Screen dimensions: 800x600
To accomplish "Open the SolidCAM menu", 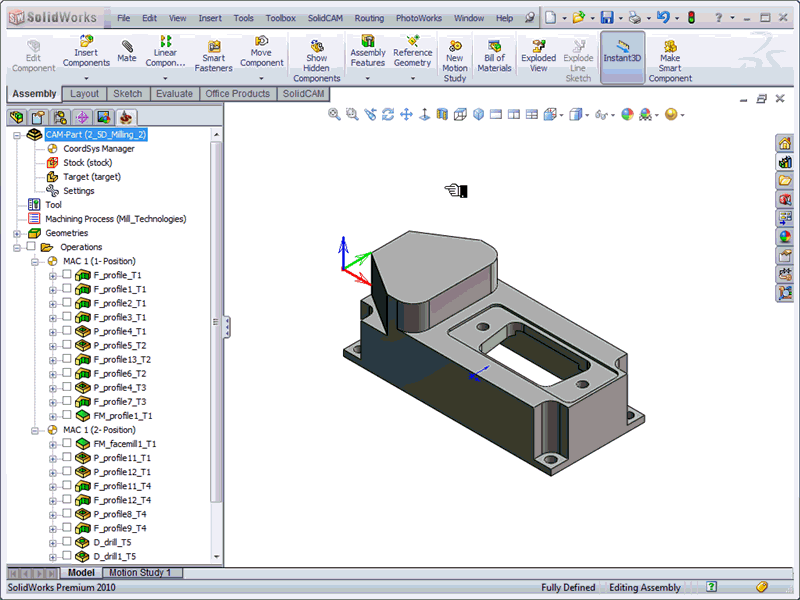I will point(325,18).
